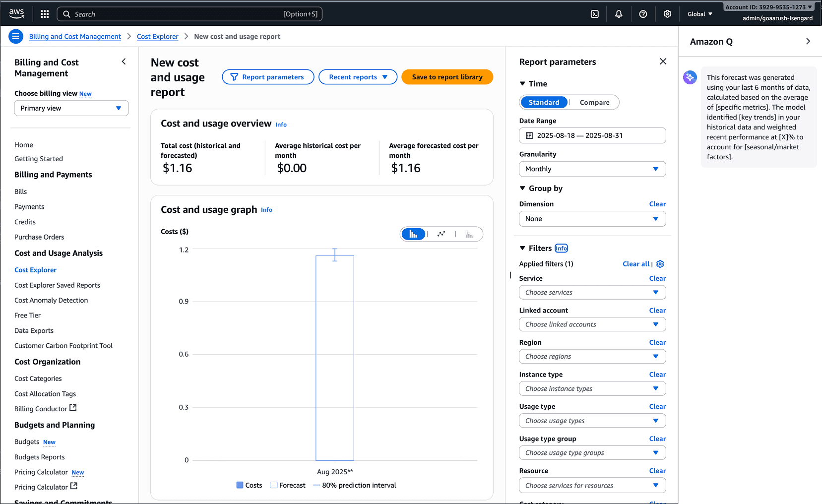Open the Dimension None dropdown
The height and width of the screenshot is (504, 822).
[592, 219]
